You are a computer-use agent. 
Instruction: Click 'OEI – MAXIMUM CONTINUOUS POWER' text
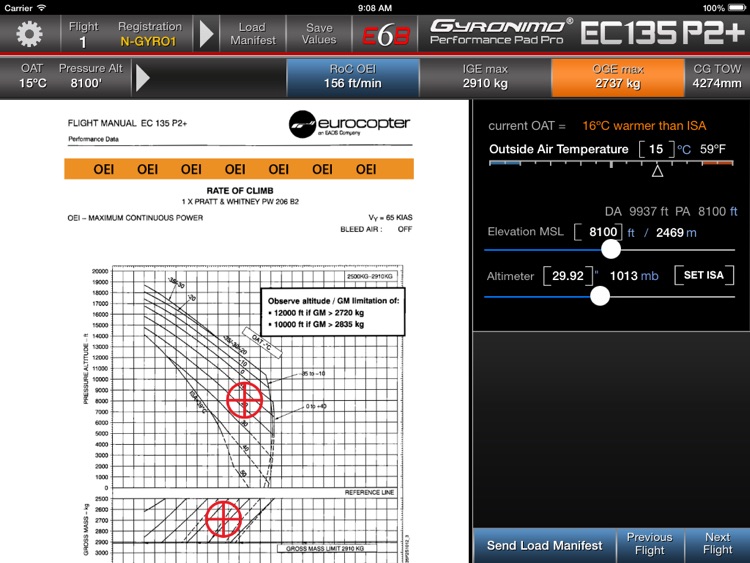135,218
